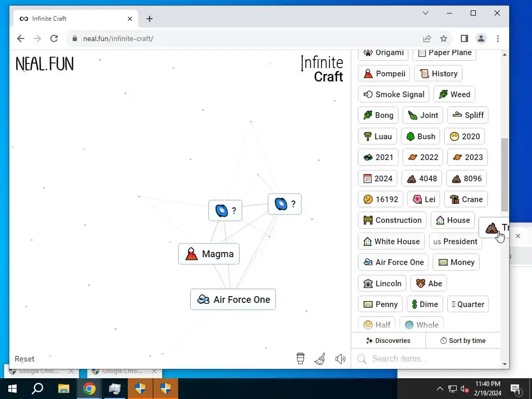Choose the 2020 item
Screen dimensions: 532x399
pos(464,137)
